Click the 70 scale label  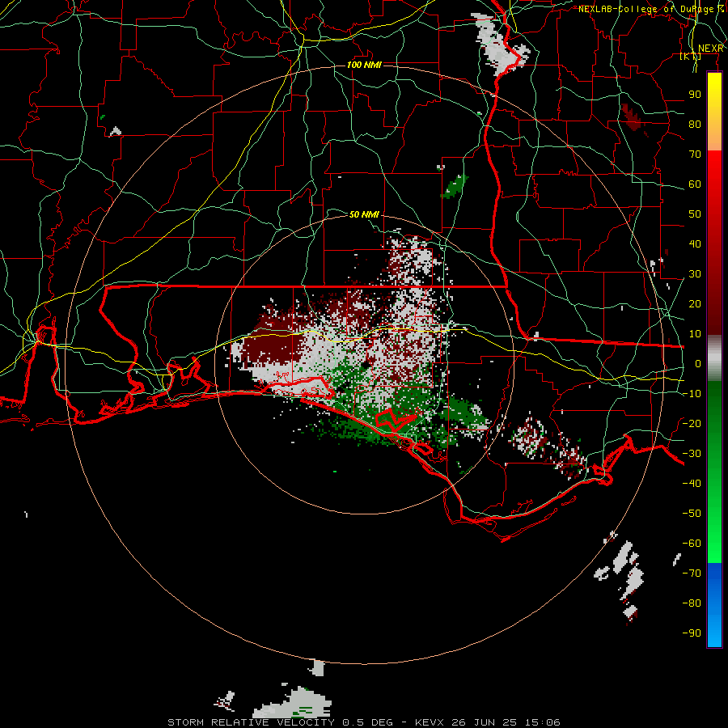(695, 154)
